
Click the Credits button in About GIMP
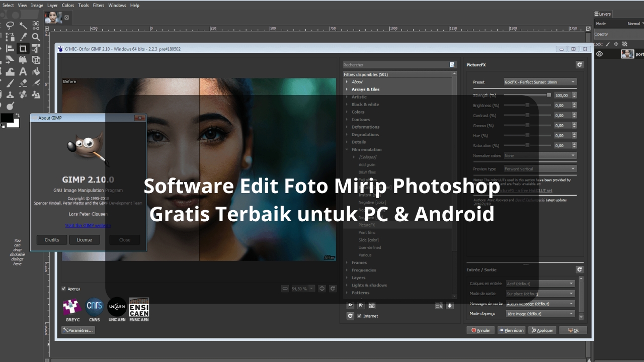52,240
